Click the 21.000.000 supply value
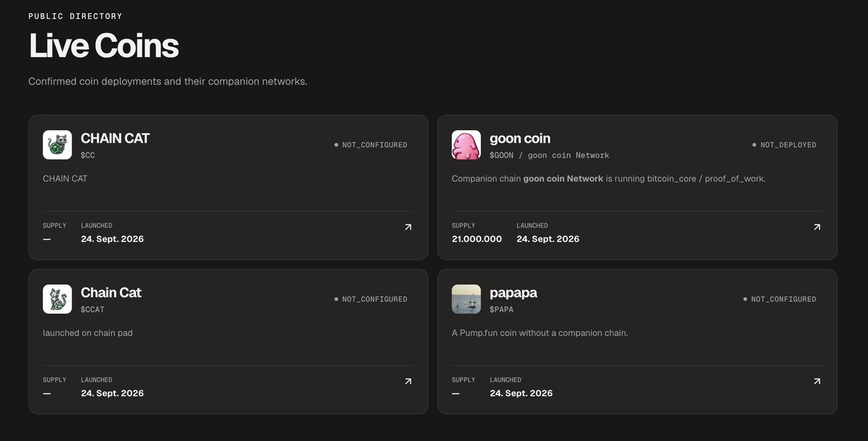The width and height of the screenshot is (868, 441). coord(477,239)
